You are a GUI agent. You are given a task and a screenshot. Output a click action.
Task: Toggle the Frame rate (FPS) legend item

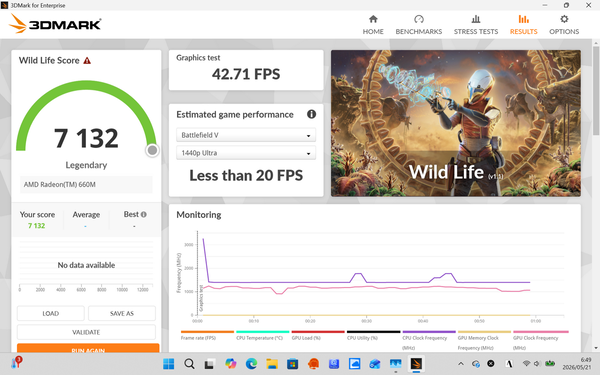coord(207,335)
